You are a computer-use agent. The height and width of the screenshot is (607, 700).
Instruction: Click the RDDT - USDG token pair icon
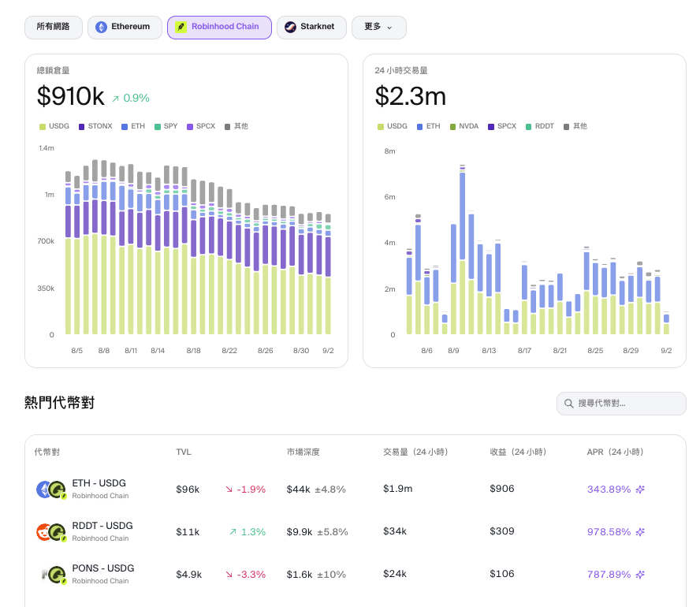pyautogui.click(x=51, y=532)
